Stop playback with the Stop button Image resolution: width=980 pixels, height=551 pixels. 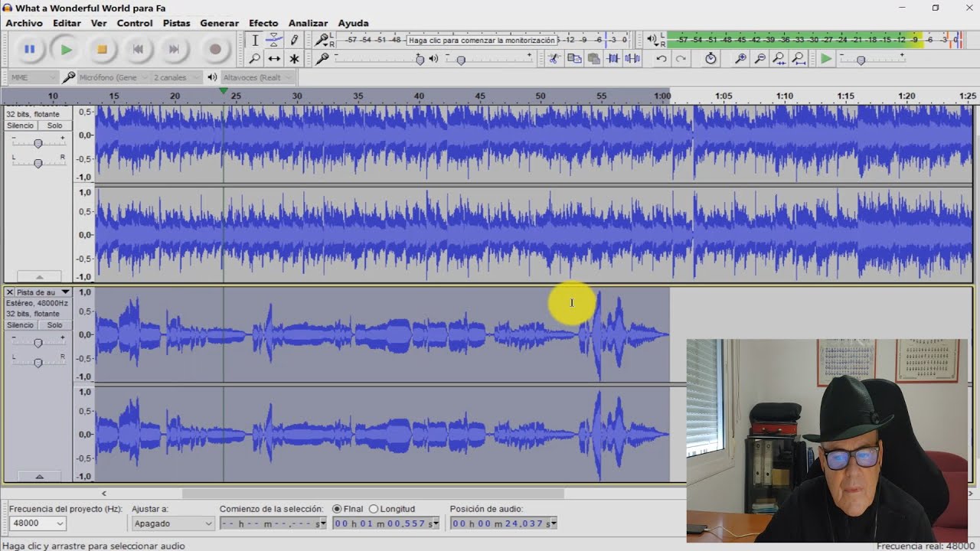pos(102,49)
